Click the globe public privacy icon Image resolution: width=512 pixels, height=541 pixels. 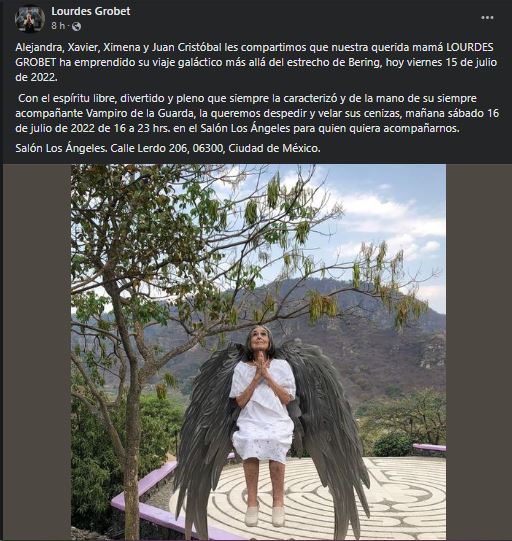(x=77, y=26)
